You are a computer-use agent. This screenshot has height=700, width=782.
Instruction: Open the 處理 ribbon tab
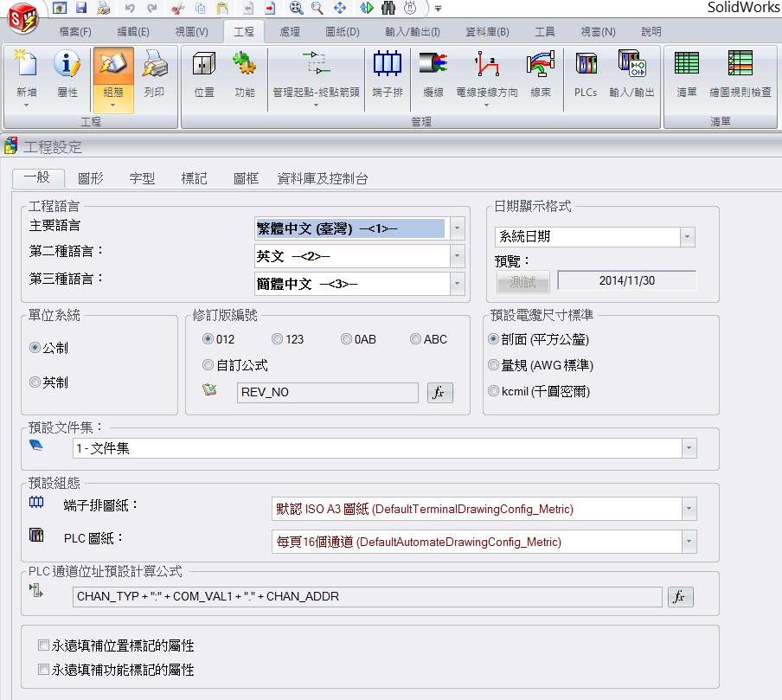[x=290, y=32]
